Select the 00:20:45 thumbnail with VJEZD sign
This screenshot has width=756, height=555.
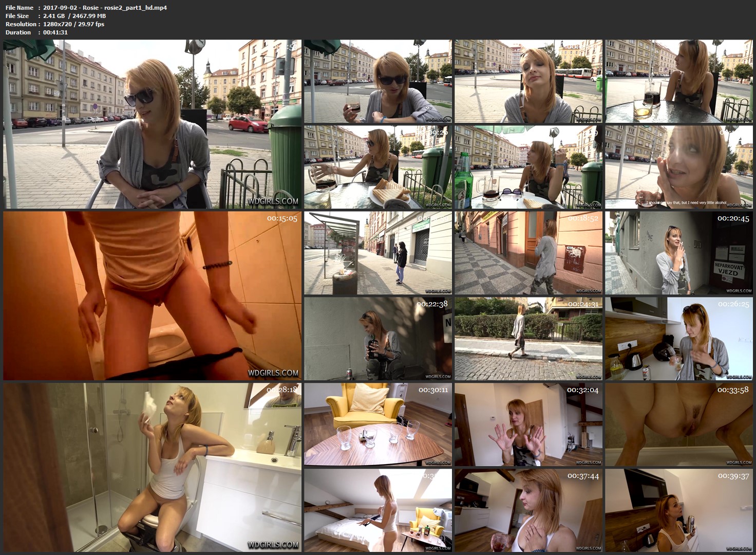[678, 253]
